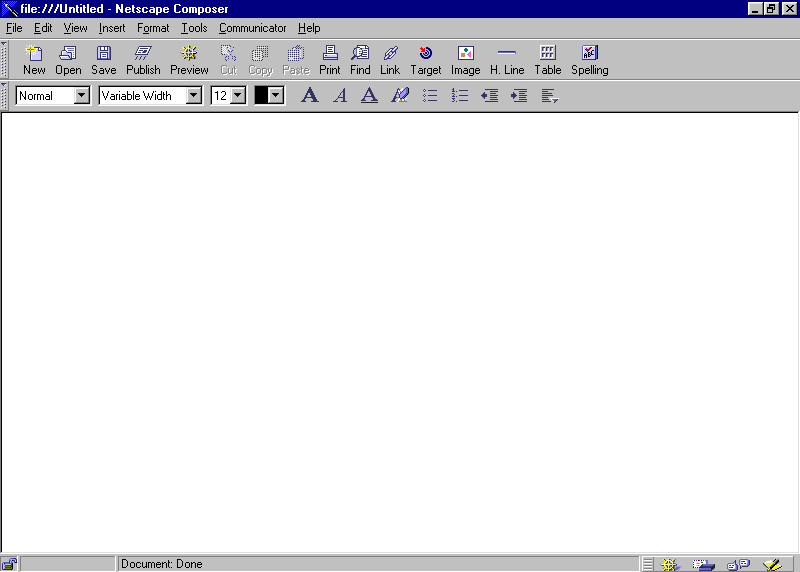Screen dimensions: 800x572
Task: Run the Spelling checker
Action: tap(589, 60)
